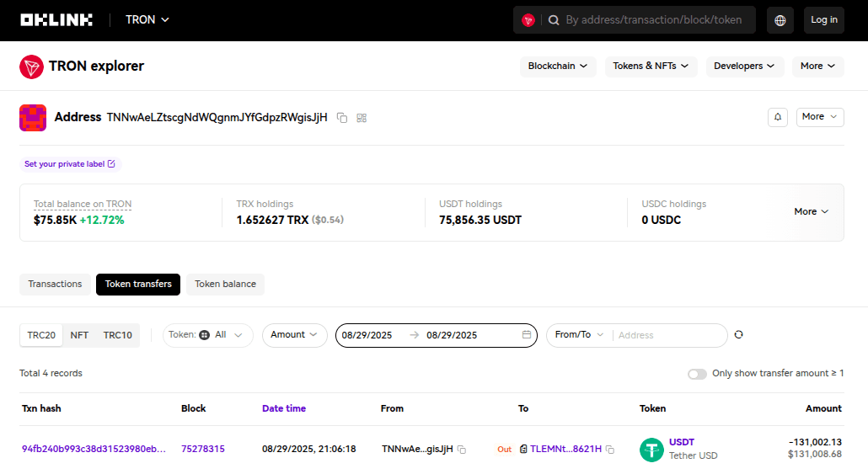Click the OKLink logo
This screenshot has height=474, width=868.
56,19
